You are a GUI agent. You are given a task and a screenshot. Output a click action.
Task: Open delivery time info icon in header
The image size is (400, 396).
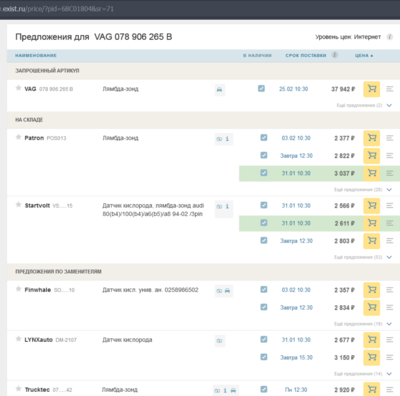coord(335,55)
